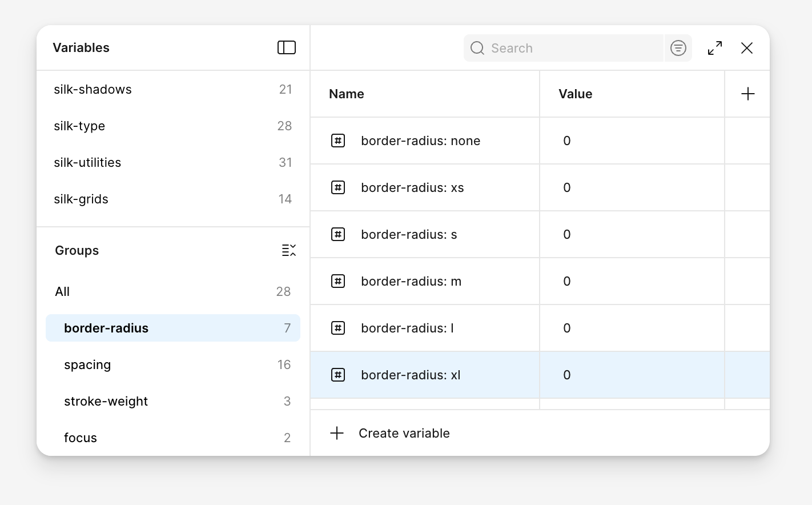Click the plus icon to add column
812x505 pixels.
tap(747, 94)
